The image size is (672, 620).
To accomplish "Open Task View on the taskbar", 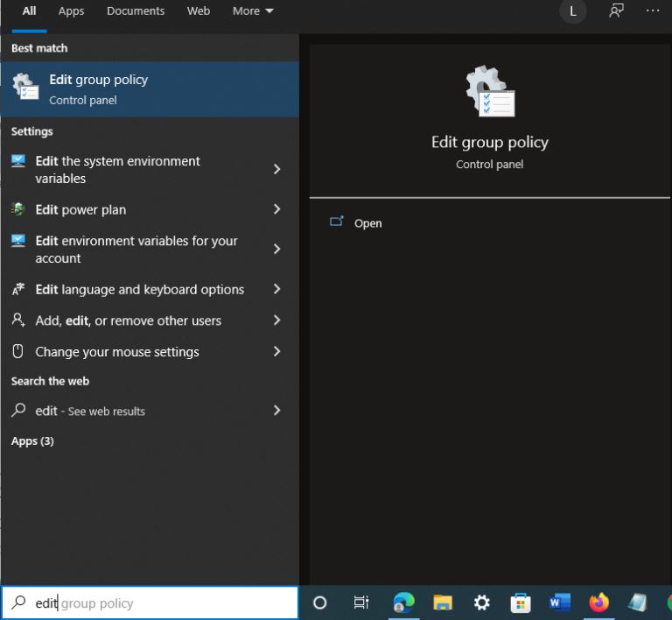I will pos(361,602).
